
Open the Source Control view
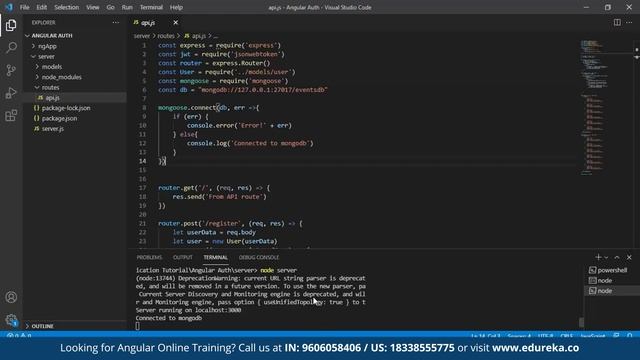[x=11, y=70]
